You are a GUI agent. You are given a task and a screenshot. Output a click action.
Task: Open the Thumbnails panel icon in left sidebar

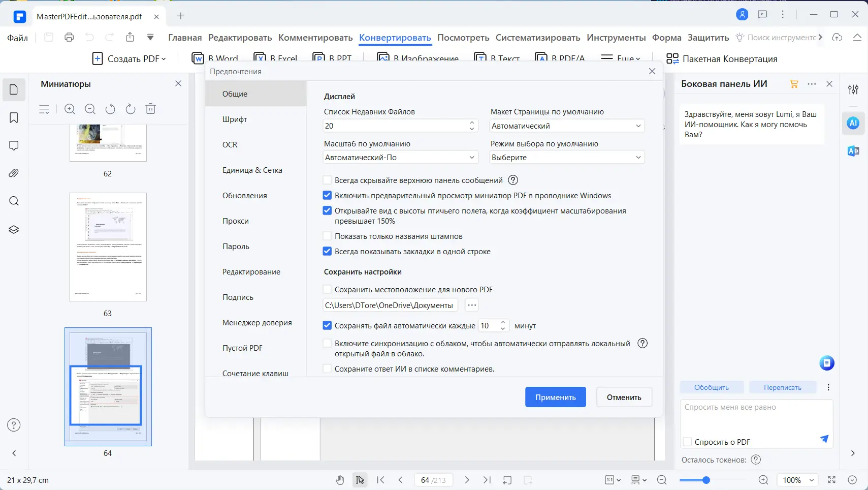point(14,89)
